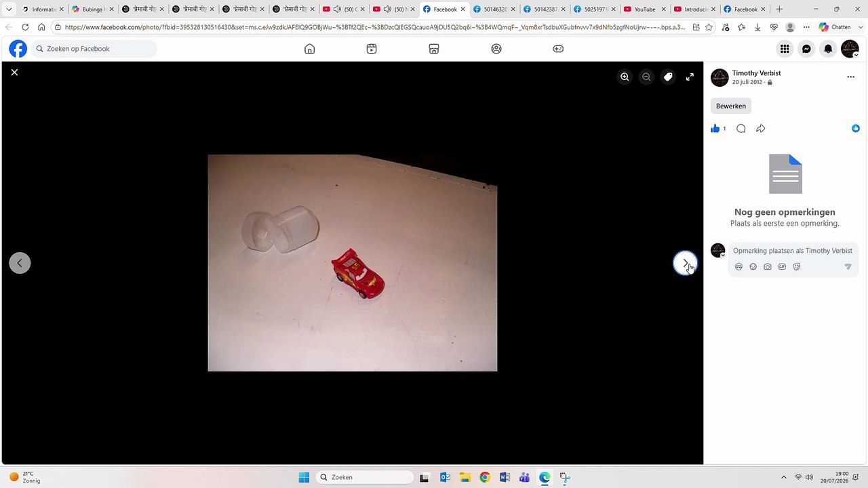Open the Windows Start menu
The image size is (868, 488).
tap(304, 477)
